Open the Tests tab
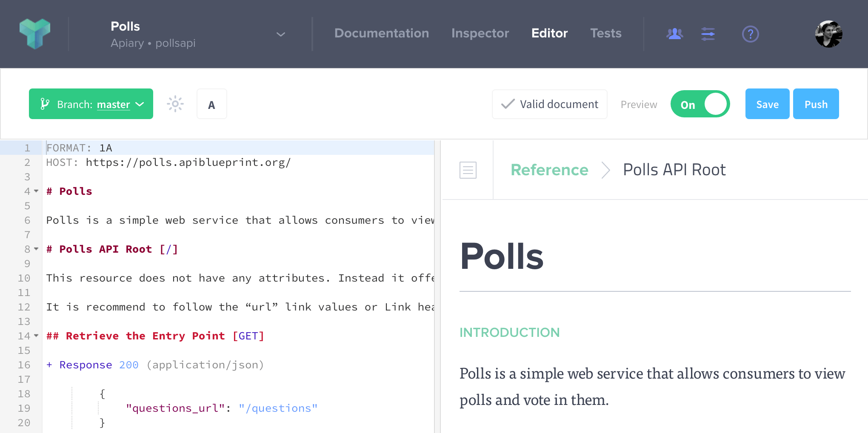Viewport: 868px width, 433px height. 605,33
